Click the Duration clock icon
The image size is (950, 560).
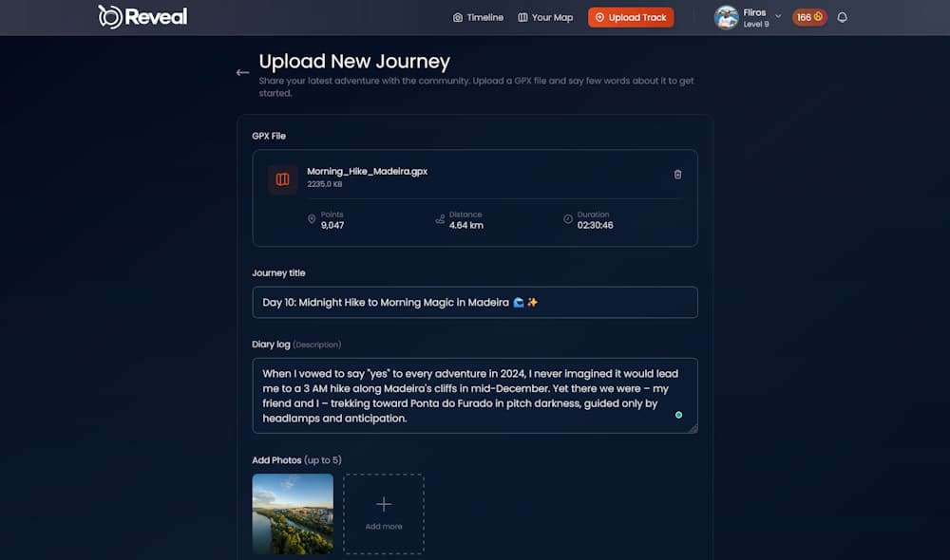click(568, 219)
